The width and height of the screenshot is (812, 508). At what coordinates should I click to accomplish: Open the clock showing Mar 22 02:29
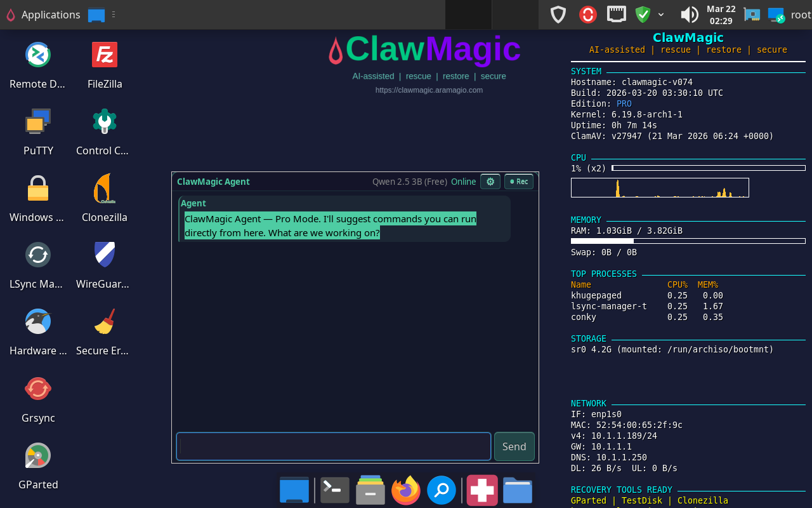(x=721, y=15)
